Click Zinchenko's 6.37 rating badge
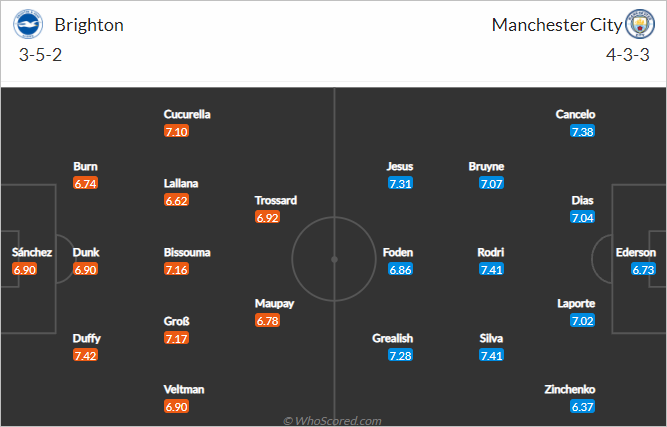Image resolution: width=667 pixels, height=427 pixels. [x=582, y=407]
